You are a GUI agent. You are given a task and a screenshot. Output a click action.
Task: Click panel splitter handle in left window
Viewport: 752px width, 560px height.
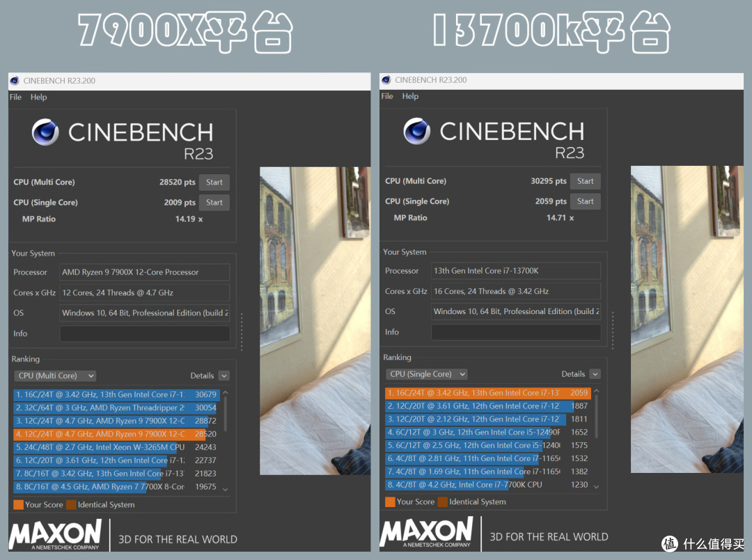[242, 332]
